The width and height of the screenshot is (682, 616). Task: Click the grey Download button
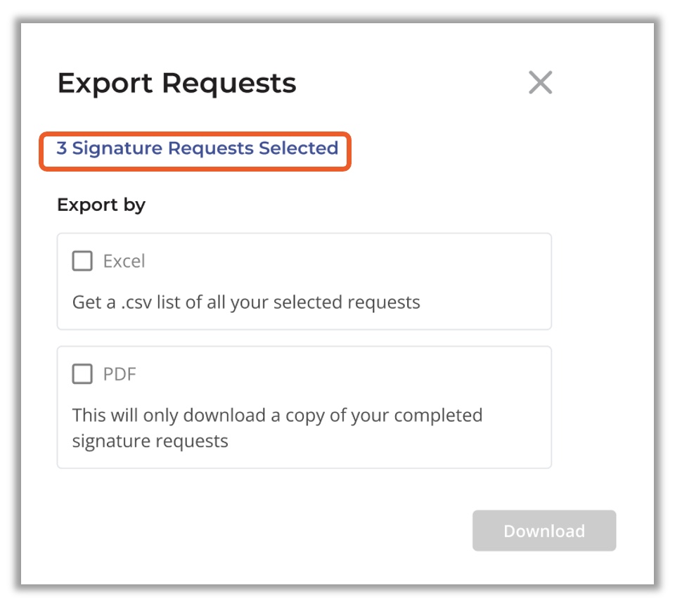(544, 531)
